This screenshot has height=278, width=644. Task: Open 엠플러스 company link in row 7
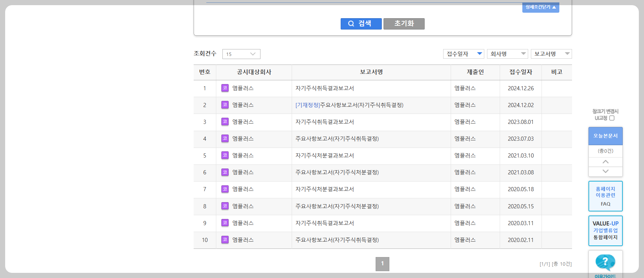[243, 189]
